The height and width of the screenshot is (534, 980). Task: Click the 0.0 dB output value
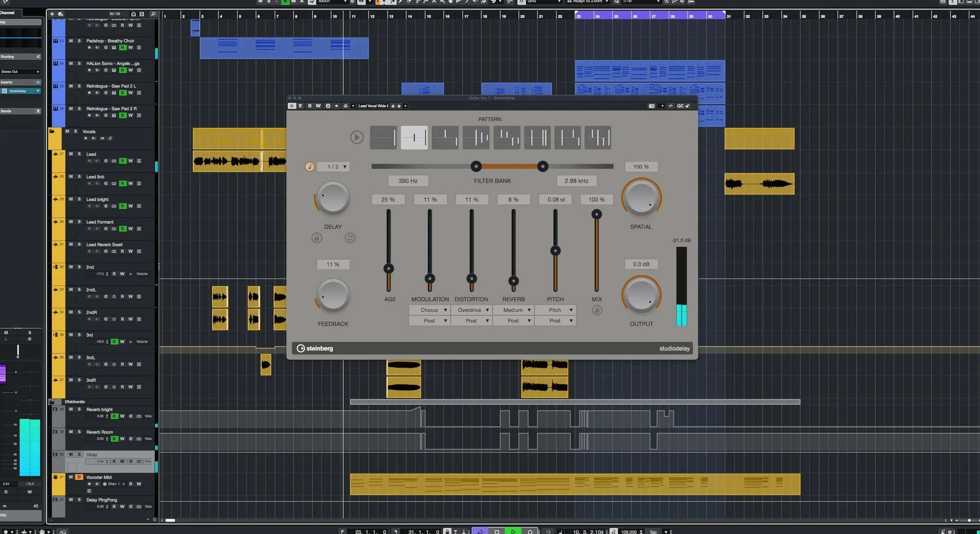coord(641,264)
